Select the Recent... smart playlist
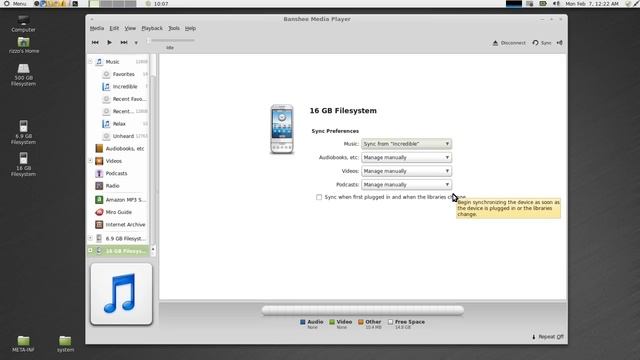 [124, 111]
